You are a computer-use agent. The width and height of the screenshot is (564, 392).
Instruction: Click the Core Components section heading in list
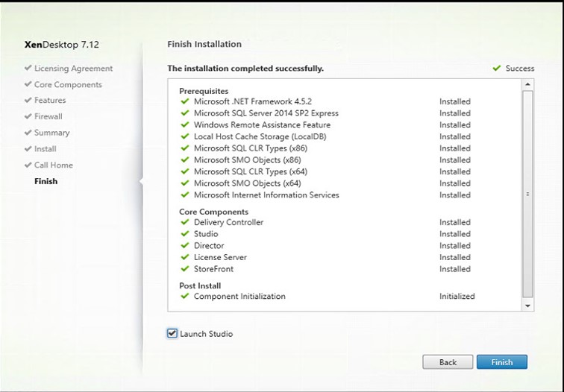(x=213, y=212)
